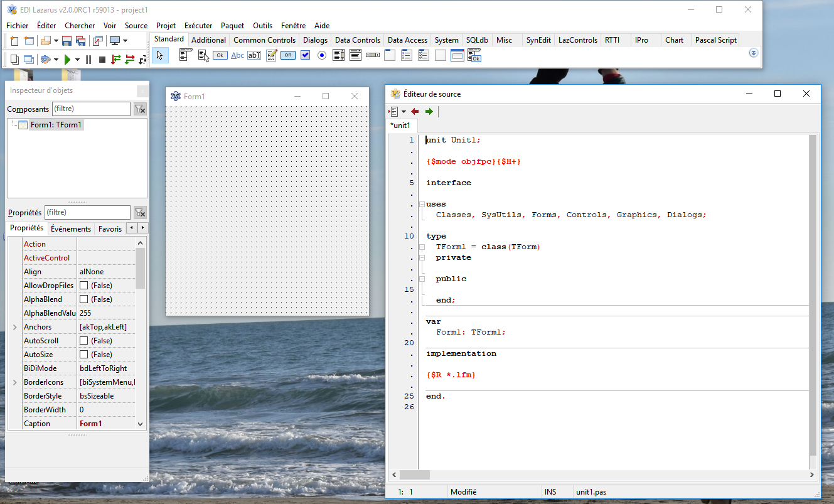Clear the Composants filter
Screen dimensions: 834x504
(140, 109)
